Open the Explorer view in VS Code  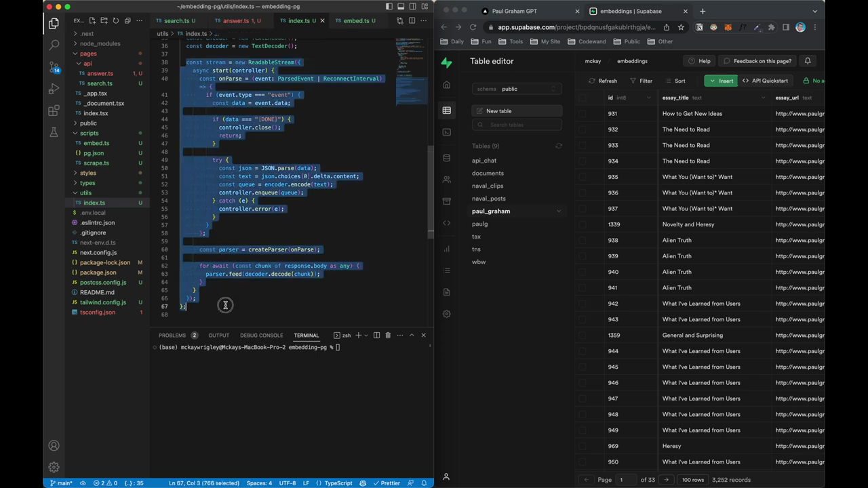pos(54,24)
